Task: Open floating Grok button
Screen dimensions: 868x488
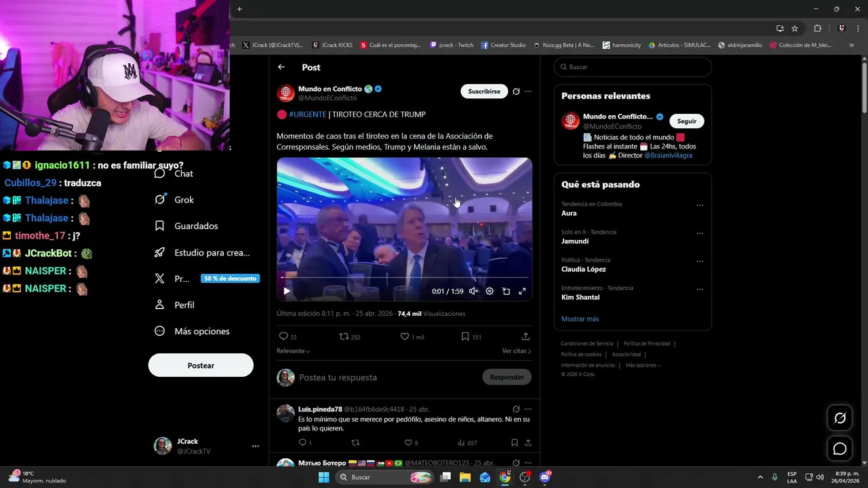Action: pyautogui.click(x=840, y=418)
